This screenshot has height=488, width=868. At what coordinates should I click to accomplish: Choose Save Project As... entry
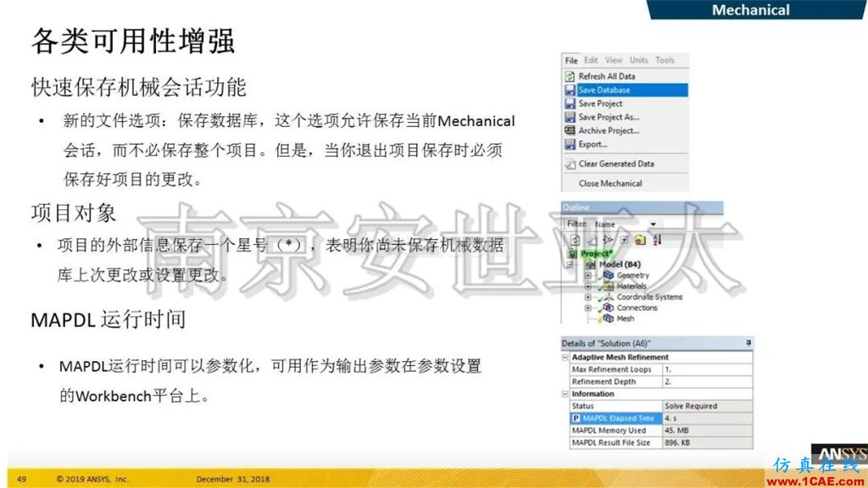click(626, 117)
